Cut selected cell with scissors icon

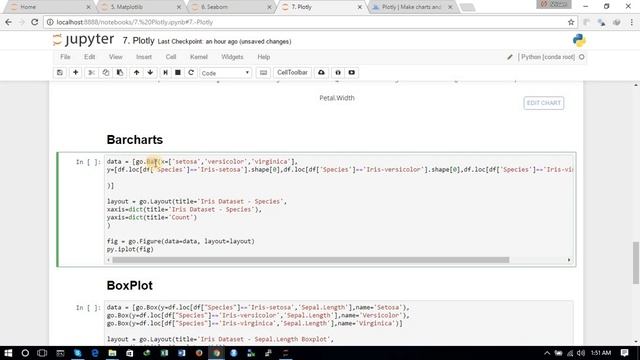click(x=92, y=73)
